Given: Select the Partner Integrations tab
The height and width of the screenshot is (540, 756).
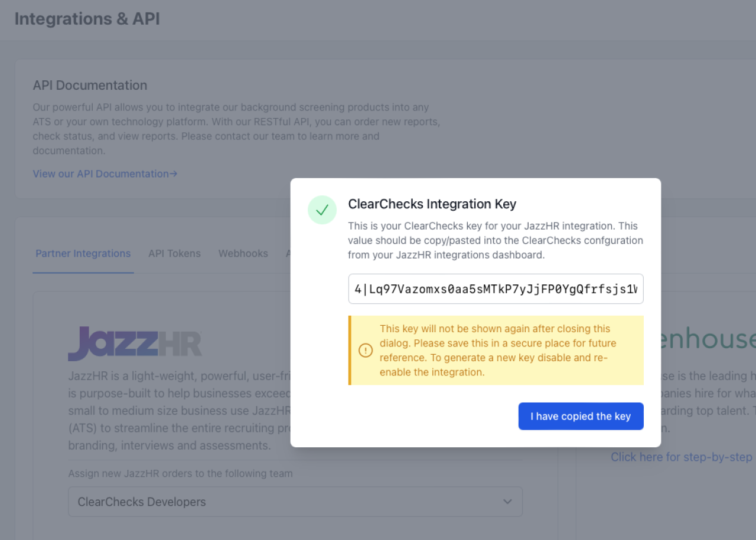Looking at the screenshot, I should 83,254.
